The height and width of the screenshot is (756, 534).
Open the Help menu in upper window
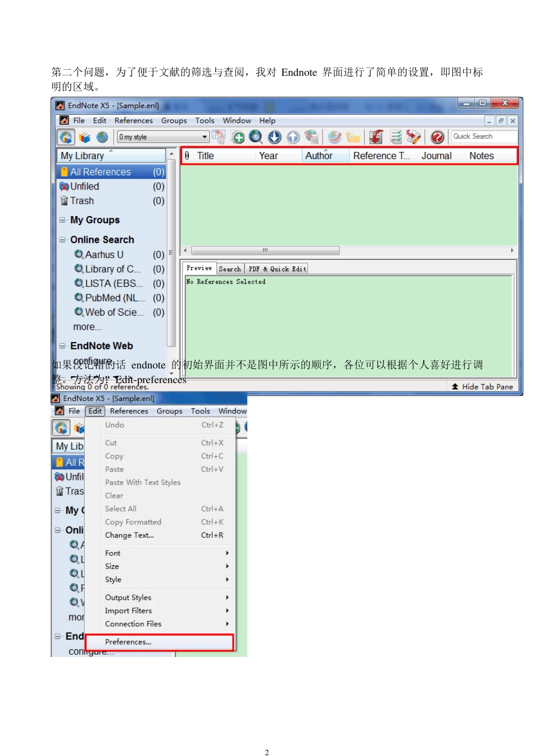point(268,120)
